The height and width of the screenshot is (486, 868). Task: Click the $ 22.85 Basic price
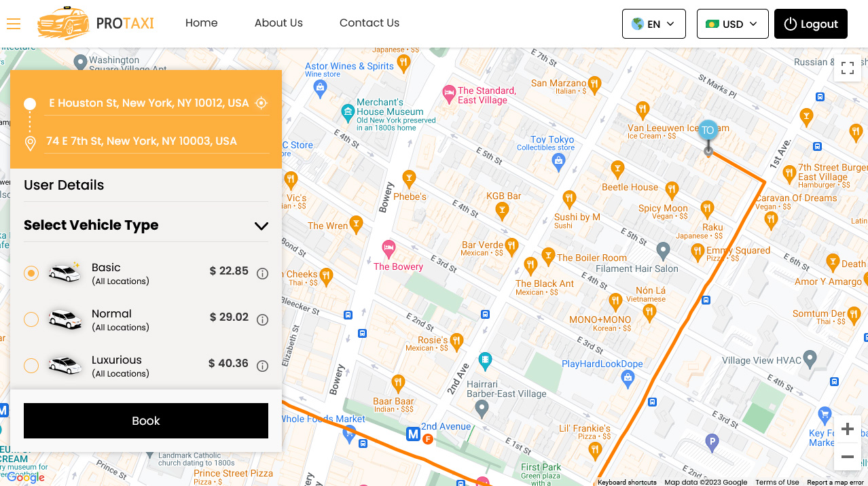tap(229, 271)
